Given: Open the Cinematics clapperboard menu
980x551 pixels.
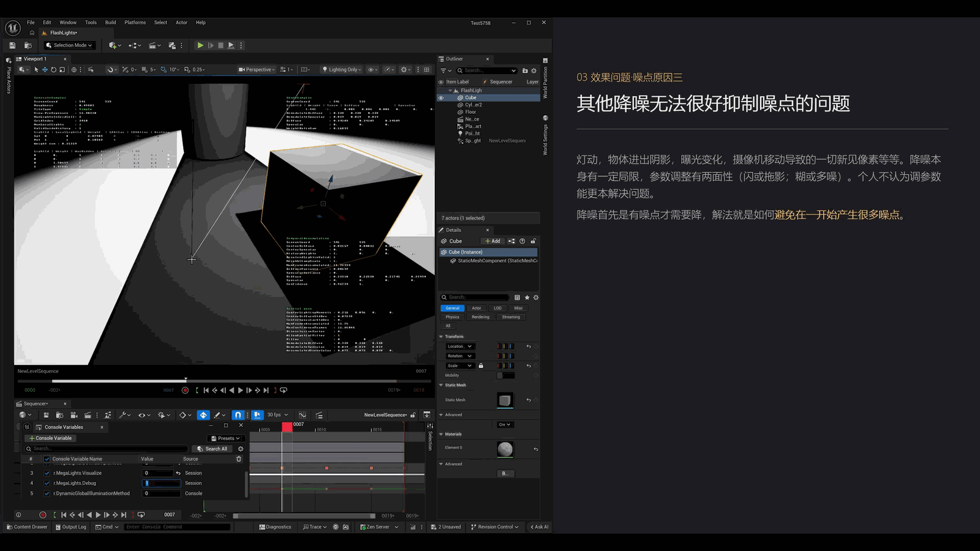Looking at the screenshot, I should pos(156,45).
